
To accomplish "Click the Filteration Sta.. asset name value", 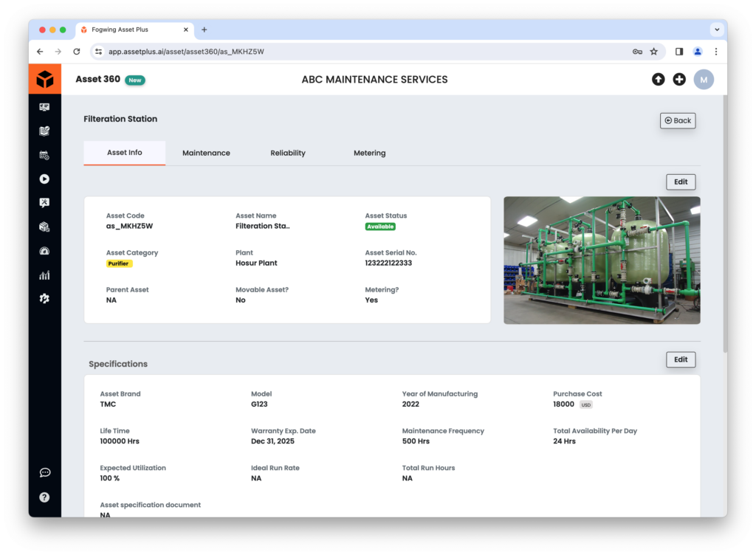I will point(263,226).
